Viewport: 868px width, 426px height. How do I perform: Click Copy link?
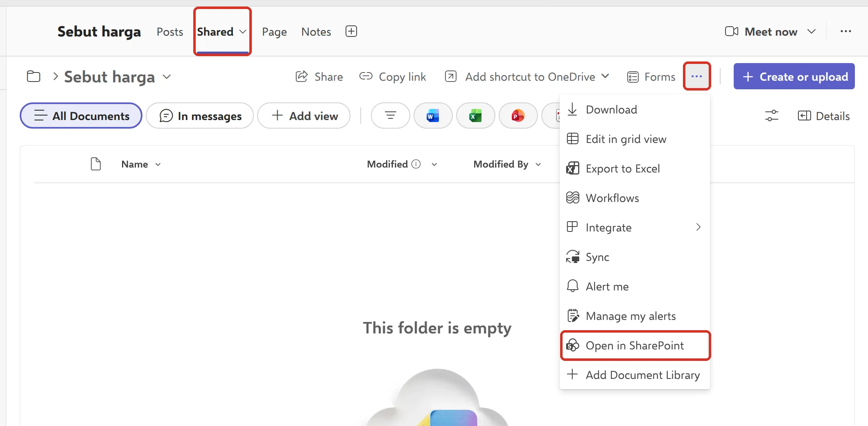pos(393,77)
